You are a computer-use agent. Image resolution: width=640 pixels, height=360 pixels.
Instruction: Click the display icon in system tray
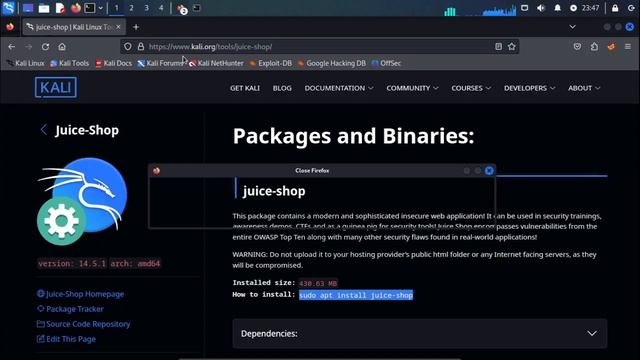pos(524,8)
